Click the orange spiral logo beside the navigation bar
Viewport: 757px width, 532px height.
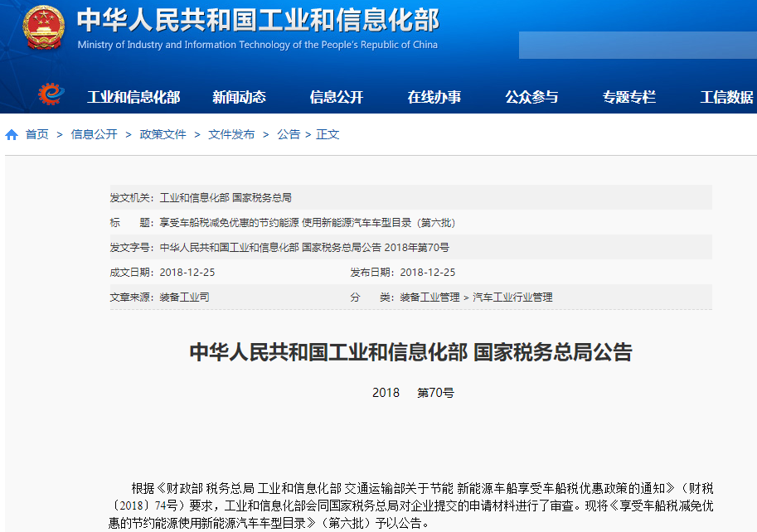[50, 94]
